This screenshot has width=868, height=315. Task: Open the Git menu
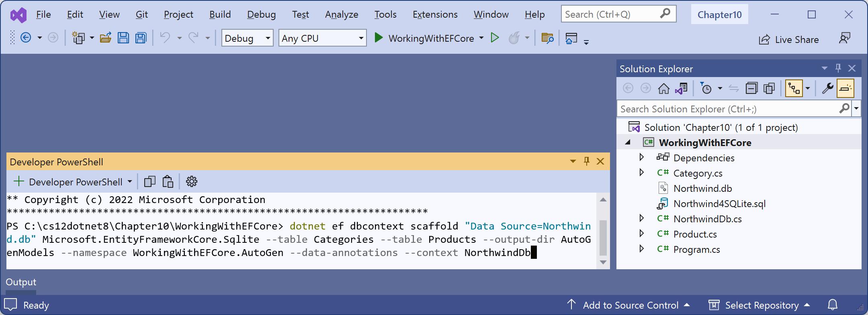[141, 14]
